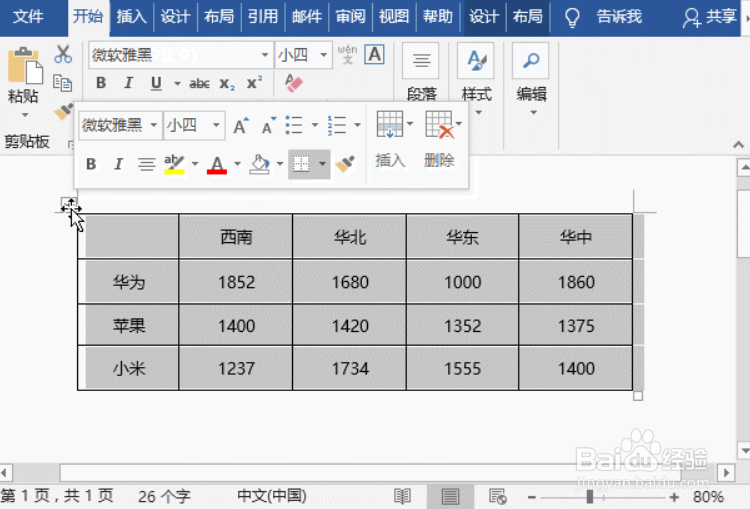Click the zoom slider handle
Image resolution: width=750 pixels, height=509 pixels.
click(590, 498)
